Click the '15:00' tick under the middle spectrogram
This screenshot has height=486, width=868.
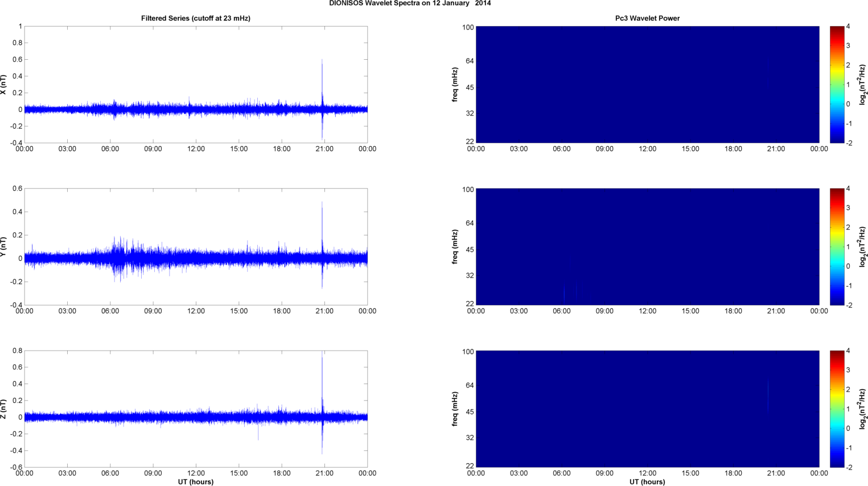tap(690, 311)
